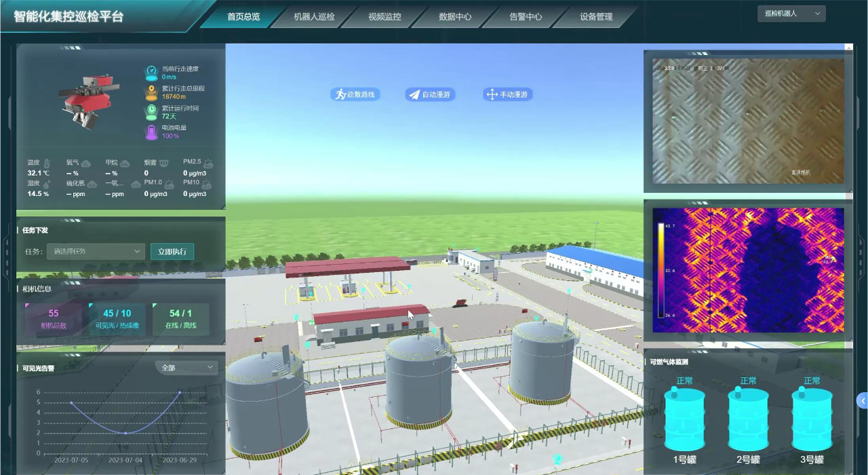This screenshot has width=868, height=475.
Task: Open the 请选择任务 task dropdown
Action: [x=95, y=252]
